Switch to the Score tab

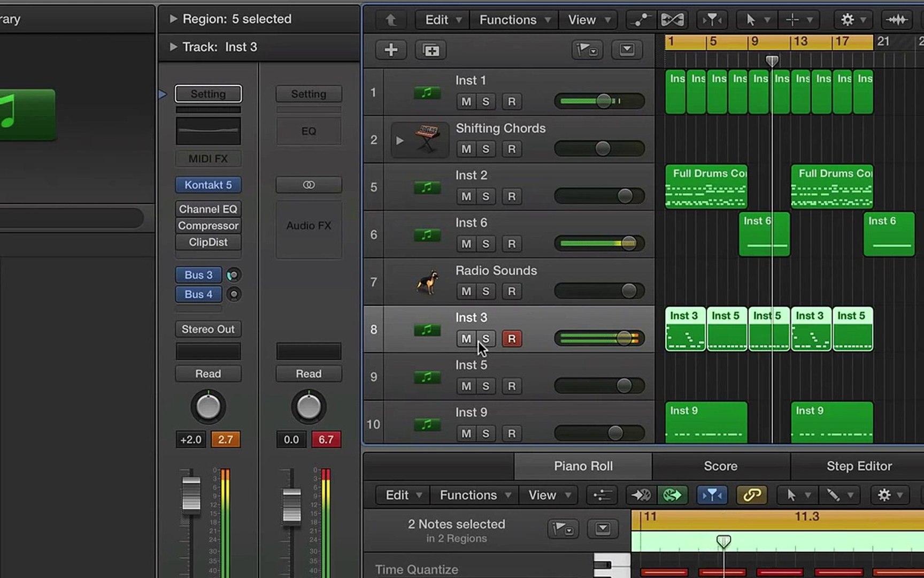click(720, 466)
